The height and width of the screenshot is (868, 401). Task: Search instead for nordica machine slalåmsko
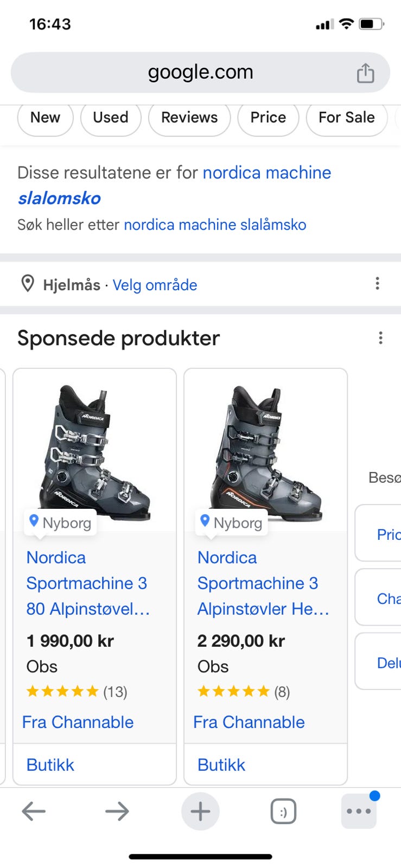click(215, 225)
